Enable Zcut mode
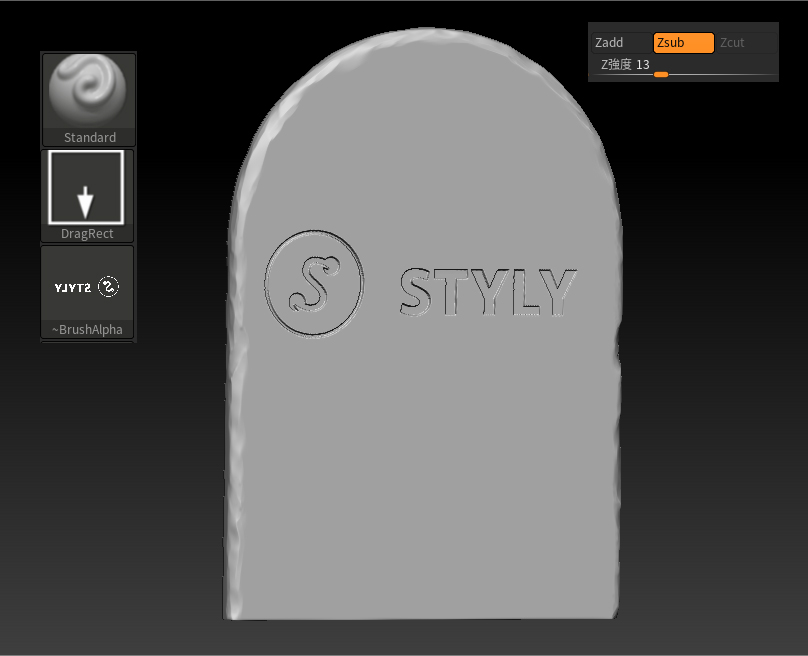This screenshot has width=808, height=656. [x=745, y=43]
